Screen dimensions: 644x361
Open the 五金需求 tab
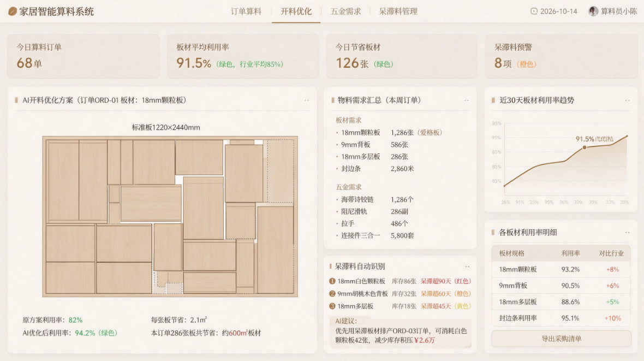(345, 11)
